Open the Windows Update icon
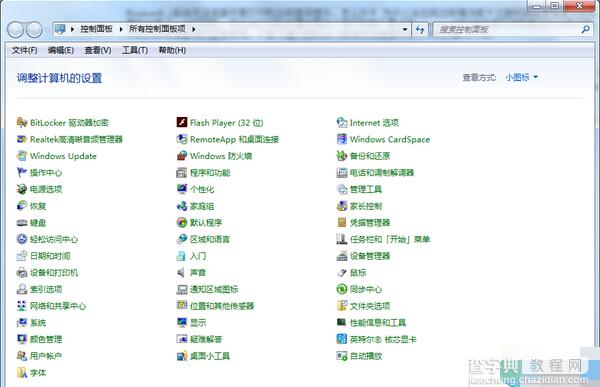Viewport: 600px width, 387px height. 22,156
